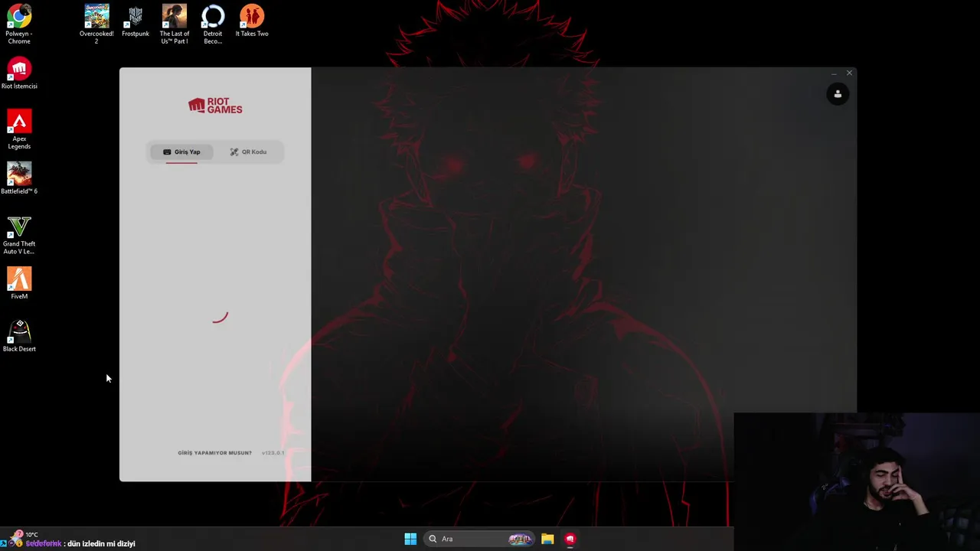Click the search highlight image in taskbar search
Image resolution: width=980 pixels, height=551 pixels.
(x=520, y=539)
